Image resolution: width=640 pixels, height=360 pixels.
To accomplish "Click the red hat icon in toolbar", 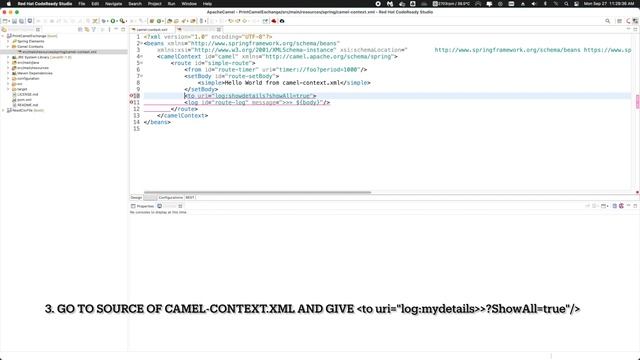I will pos(274,21).
